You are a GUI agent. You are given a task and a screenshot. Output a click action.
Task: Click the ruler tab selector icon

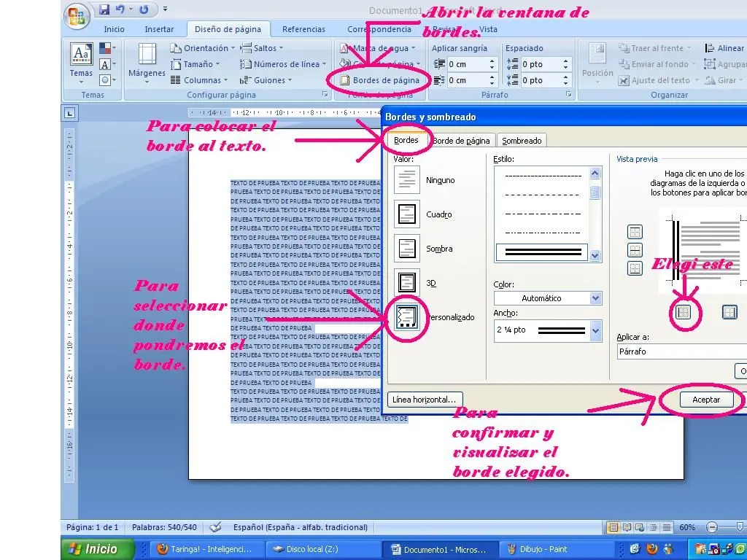[x=70, y=113]
